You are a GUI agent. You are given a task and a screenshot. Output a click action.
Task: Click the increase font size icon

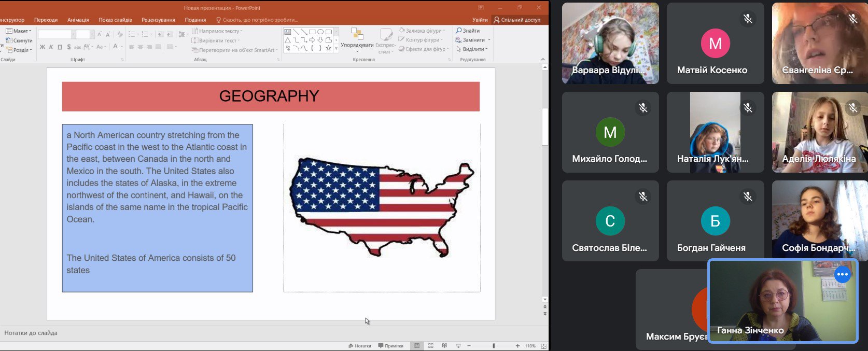(100, 34)
